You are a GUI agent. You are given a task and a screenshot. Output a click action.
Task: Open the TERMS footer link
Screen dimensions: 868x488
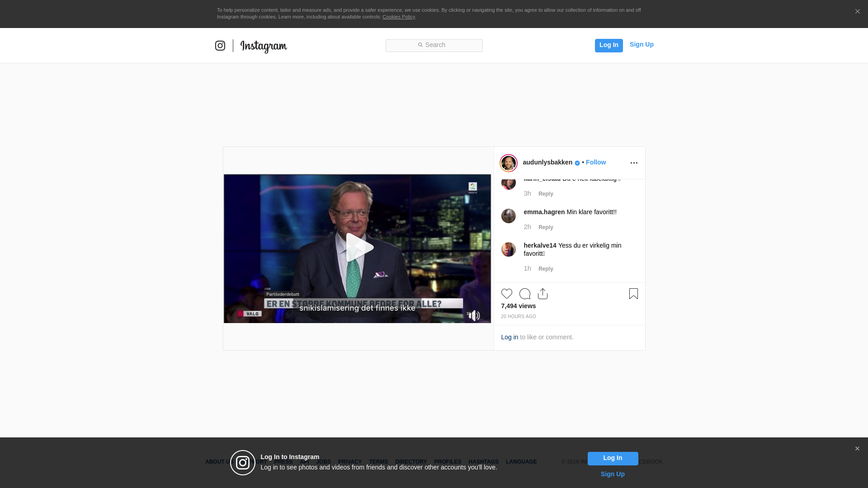point(378,462)
